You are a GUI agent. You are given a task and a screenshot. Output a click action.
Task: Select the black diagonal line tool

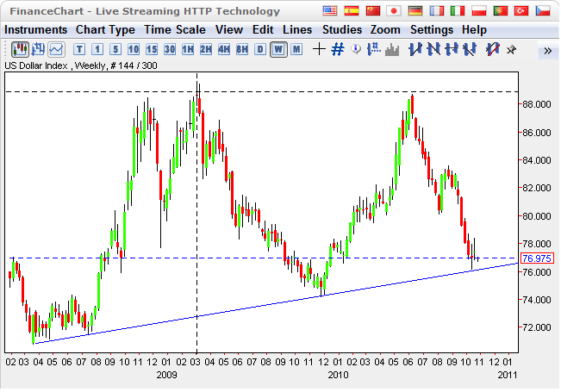pos(470,49)
